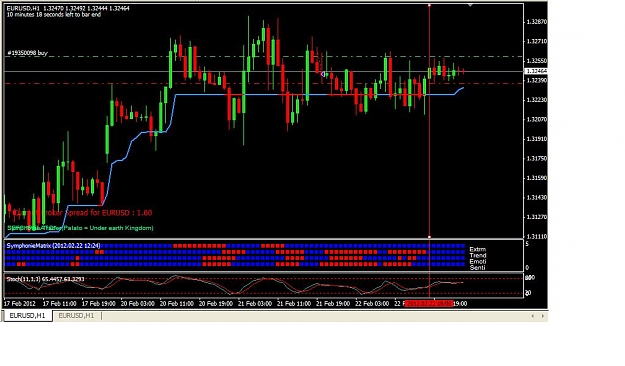Screen dimensions: 625x366
Task: Click time axis label 17 Feb 2012
Action: (x=20, y=304)
